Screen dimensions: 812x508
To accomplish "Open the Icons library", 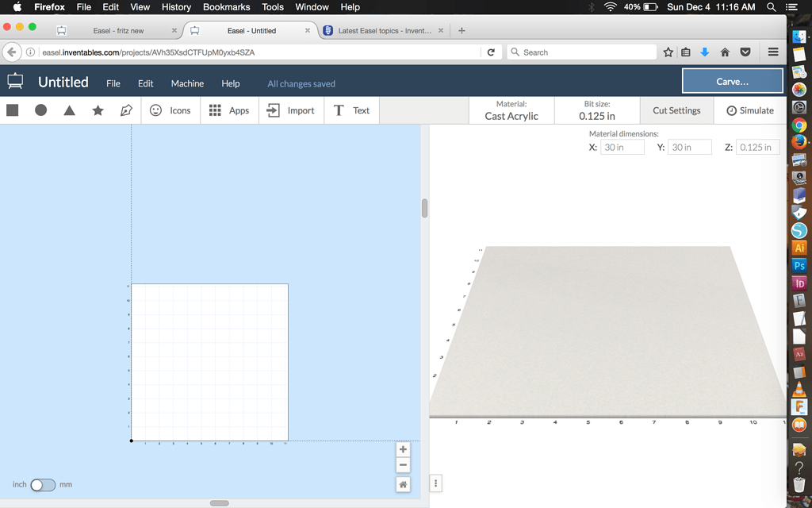I will (x=170, y=110).
